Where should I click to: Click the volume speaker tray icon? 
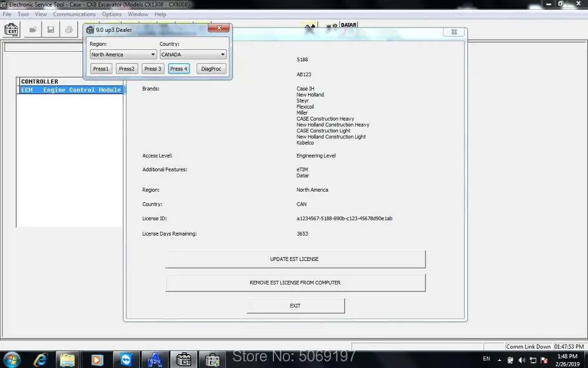click(x=522, y=360)
